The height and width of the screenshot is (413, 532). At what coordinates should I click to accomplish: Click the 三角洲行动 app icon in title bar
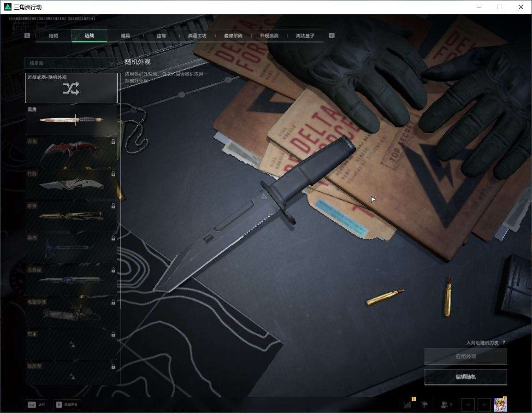[x=7, y=7]
